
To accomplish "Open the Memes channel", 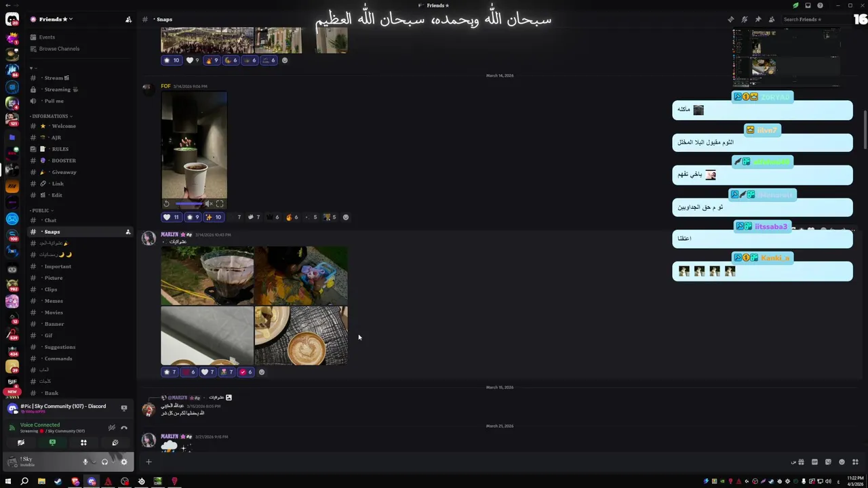I will pos(80,301).
